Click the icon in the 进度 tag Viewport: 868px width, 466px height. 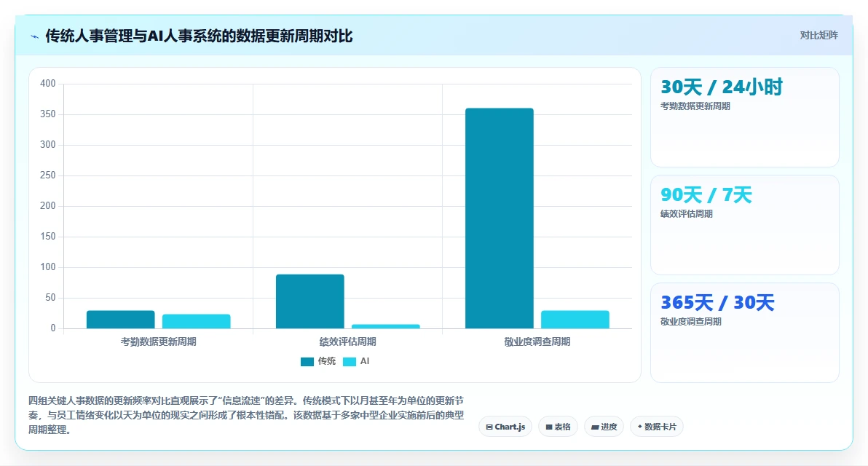pyautogui.click(x=595, y=427)
